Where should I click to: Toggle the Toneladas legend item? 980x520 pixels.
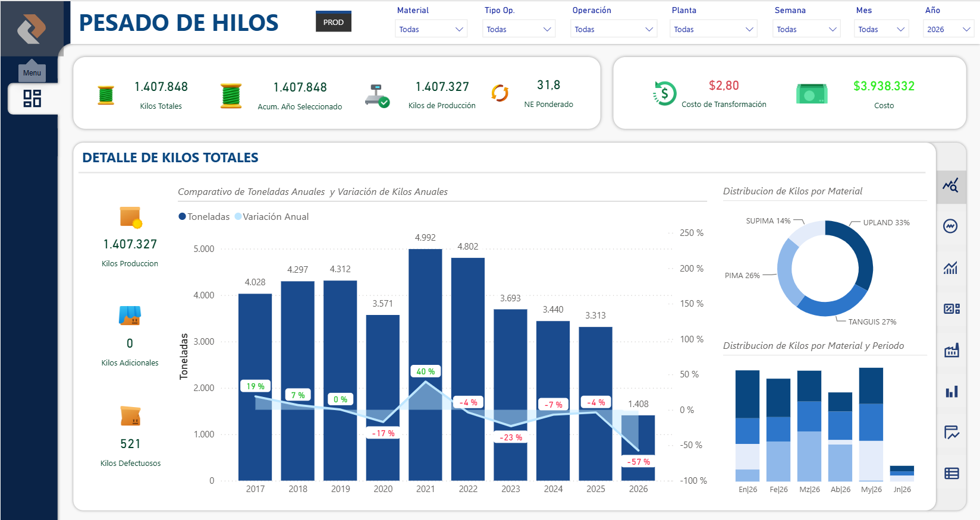click(x=204, y=216)
